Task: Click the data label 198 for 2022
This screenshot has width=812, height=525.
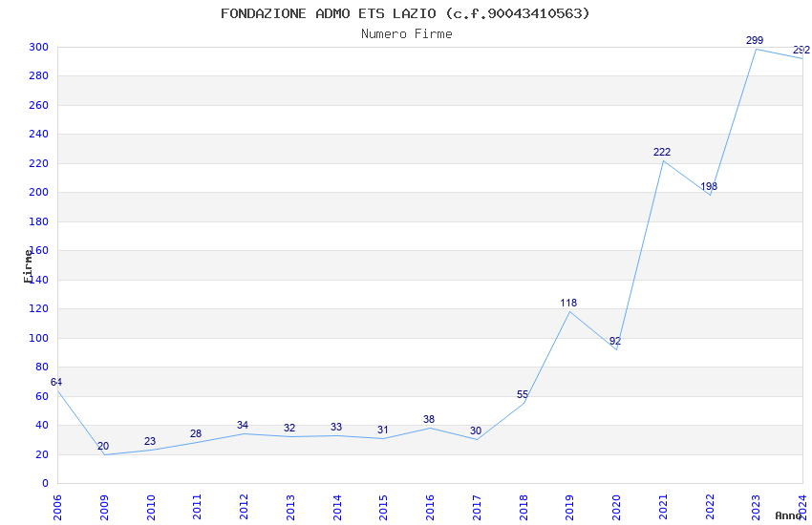Action: point(709,186)
